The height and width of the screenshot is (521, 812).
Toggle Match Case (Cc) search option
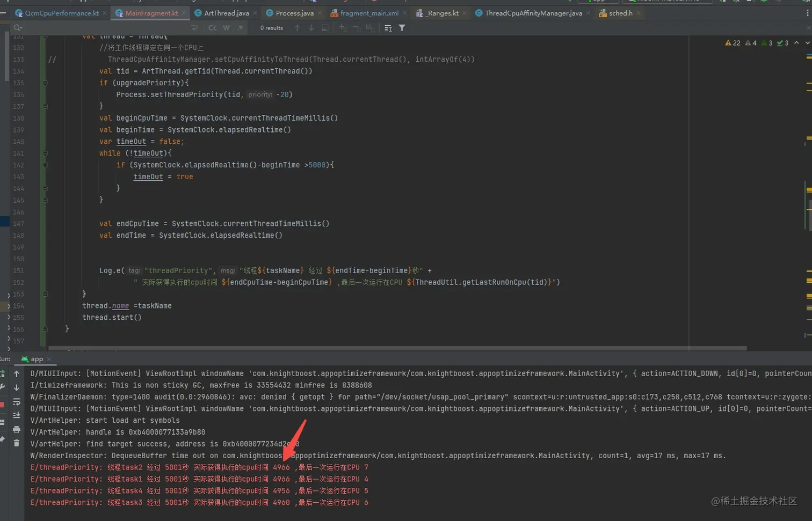pyautogui.click(x=213, y=28)
